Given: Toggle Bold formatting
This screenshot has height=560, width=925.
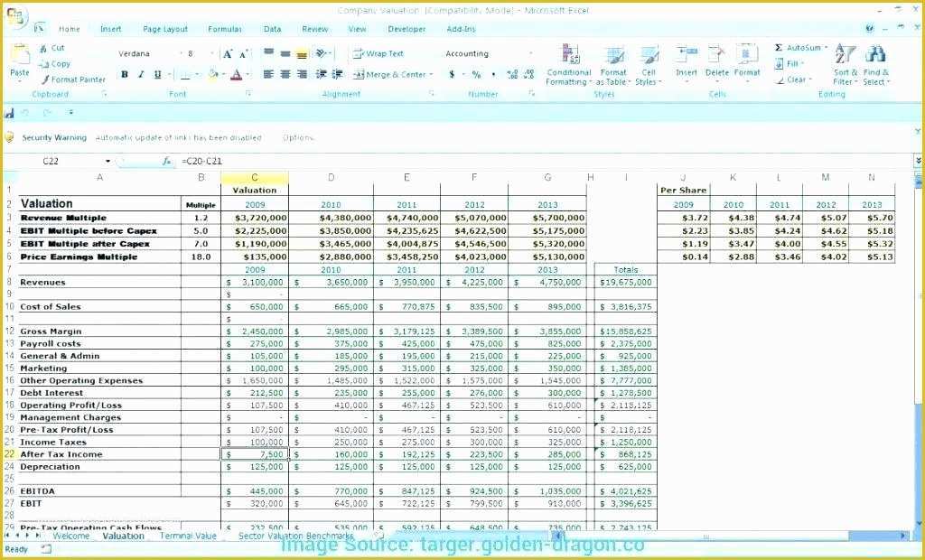Looking at the screenshot, I should click(x=125, y=74).
